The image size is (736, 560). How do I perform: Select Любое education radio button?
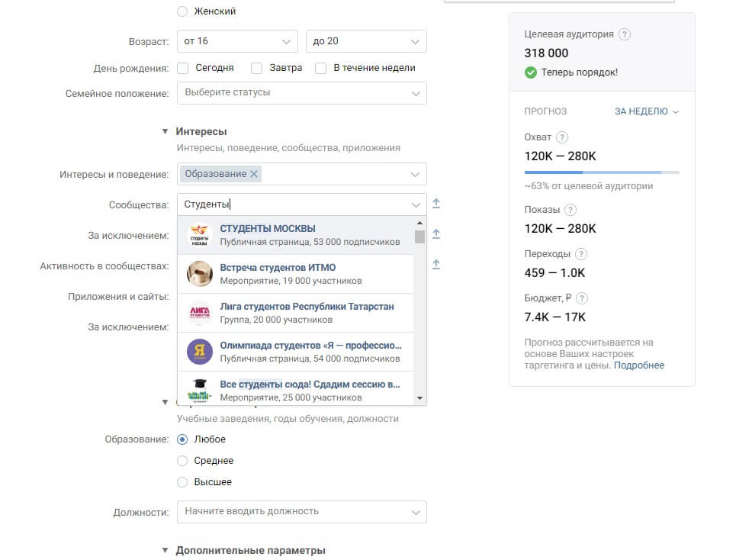coord(182,439)
